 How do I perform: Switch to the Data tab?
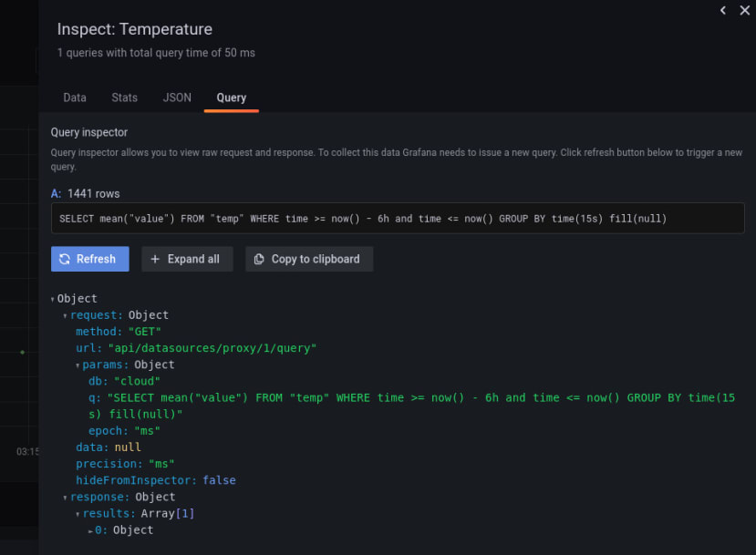click(x=75, y=98)
